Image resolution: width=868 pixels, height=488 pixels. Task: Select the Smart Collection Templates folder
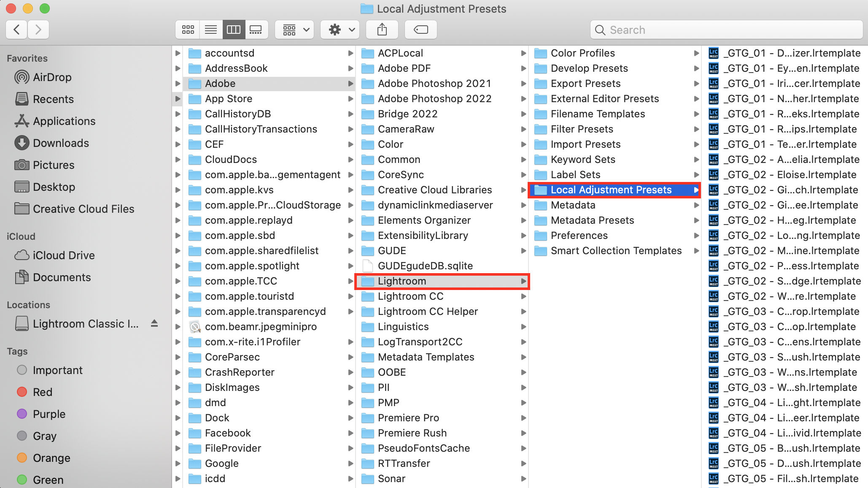click(615, 251)
